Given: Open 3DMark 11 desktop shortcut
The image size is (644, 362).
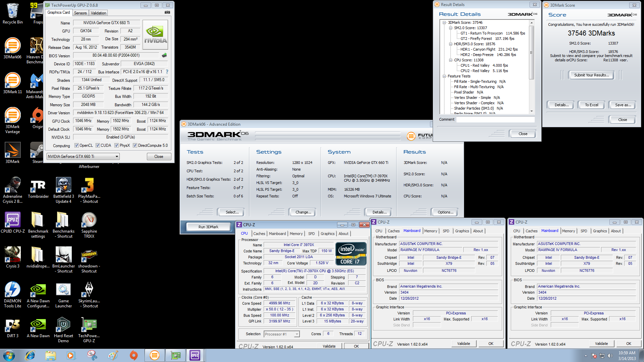Looking at the screenshot, I should pyautogui.click(x=12, y=83).
